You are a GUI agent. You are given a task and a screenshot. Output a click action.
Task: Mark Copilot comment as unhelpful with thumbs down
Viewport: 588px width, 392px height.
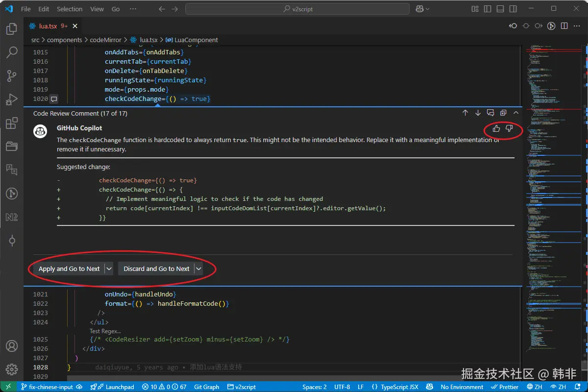[x=509, y=128]
